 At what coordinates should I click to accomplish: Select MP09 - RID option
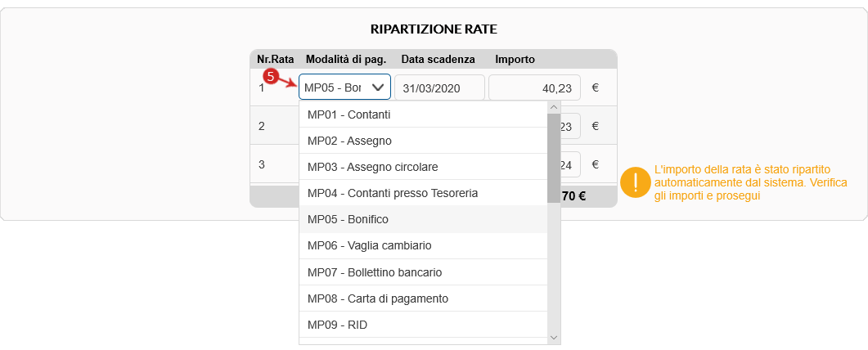[x=424, y=325]
